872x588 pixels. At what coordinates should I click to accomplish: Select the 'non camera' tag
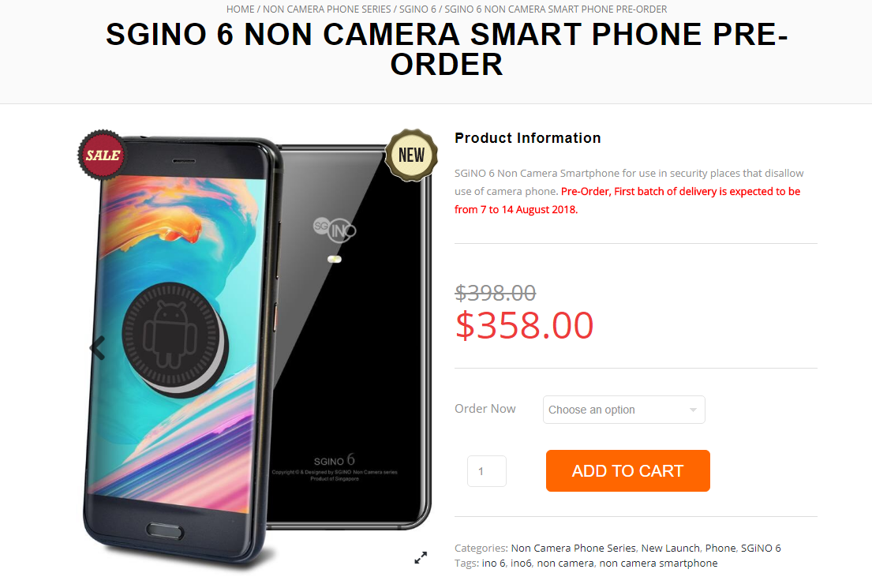click(565, 563)
